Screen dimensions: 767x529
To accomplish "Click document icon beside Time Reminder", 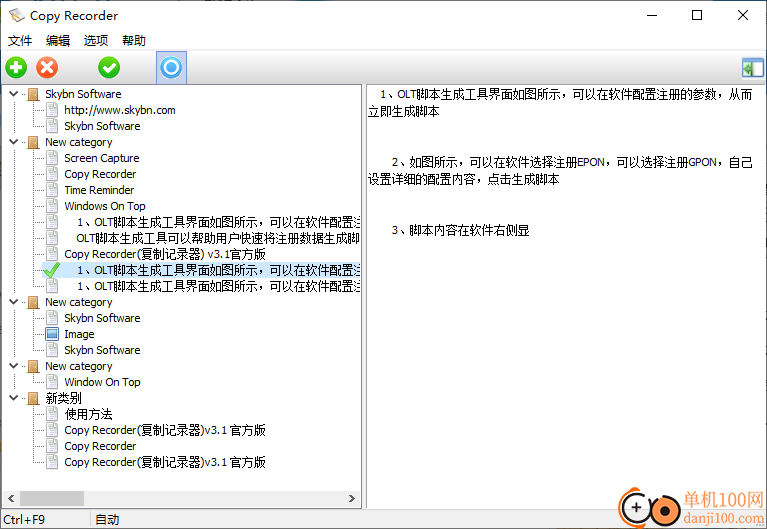I will point(52,190).
